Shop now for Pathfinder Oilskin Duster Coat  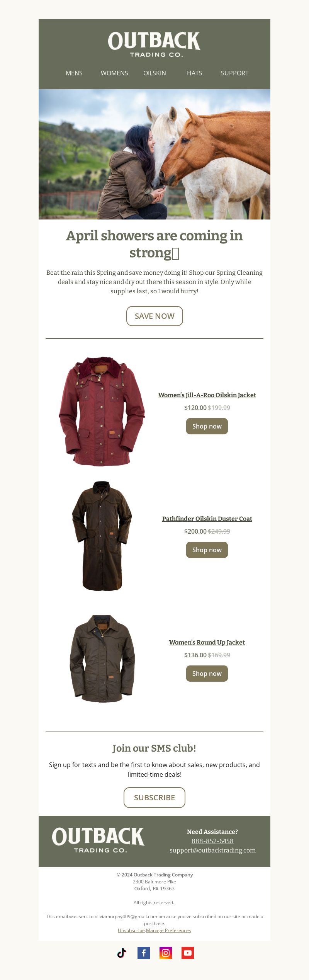pos(207,550)
